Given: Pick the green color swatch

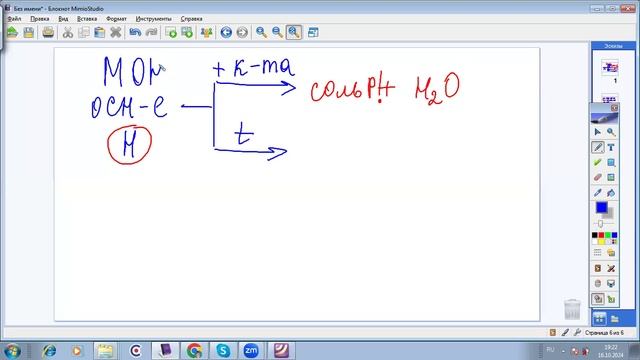Looking at the screenshot, I should [x=608, y=235].
